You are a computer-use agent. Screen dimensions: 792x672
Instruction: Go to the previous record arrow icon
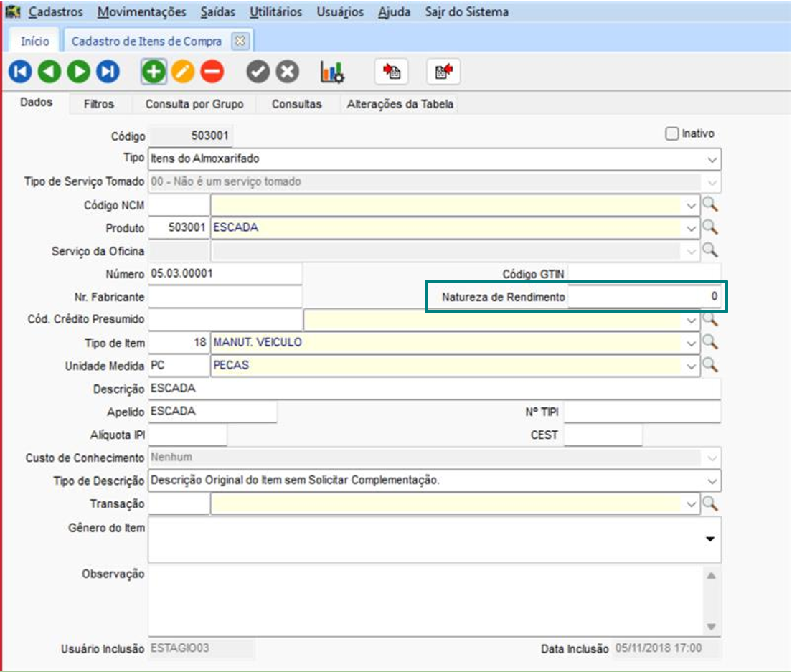coord(49,72)
